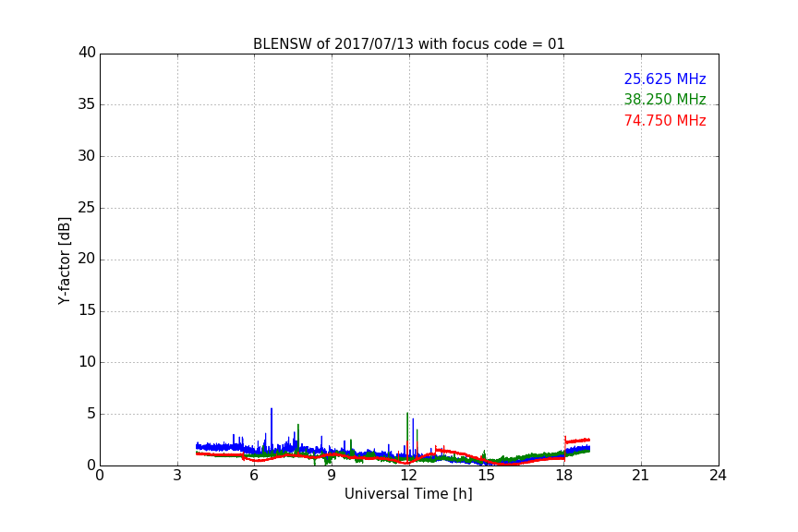Click the x-axis tick label '12'
This screenshot has height=532, width=798.
[409, 476]
